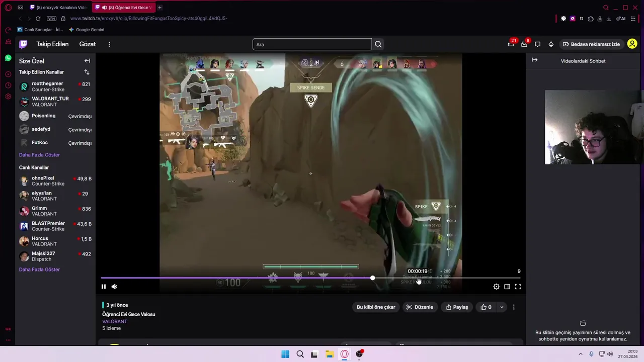Image resolution: width=644 pixels, height=362 pixels.
Task: Mute the clip volume
Action: [114, 287]
